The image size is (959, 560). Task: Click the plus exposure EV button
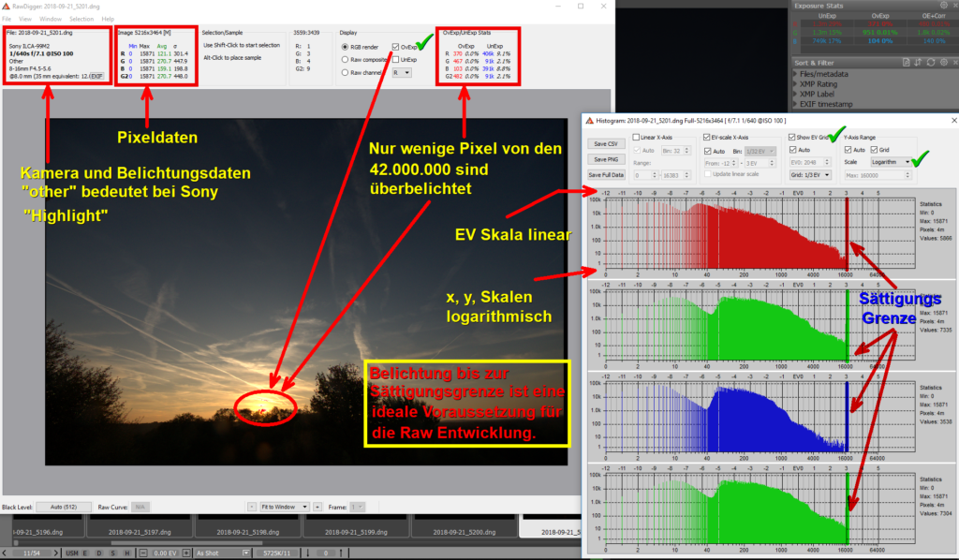(x=186, y=553)
